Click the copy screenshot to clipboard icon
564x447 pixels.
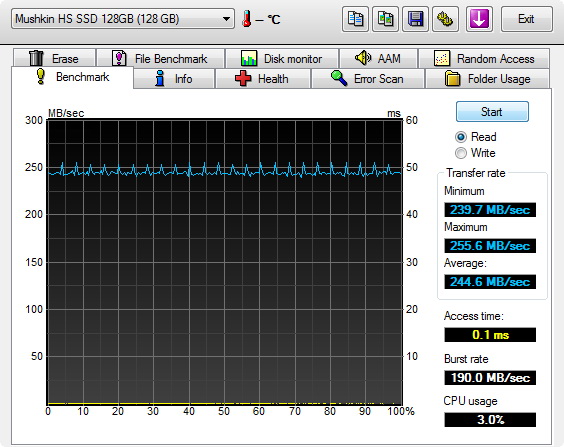pos(385,19)
